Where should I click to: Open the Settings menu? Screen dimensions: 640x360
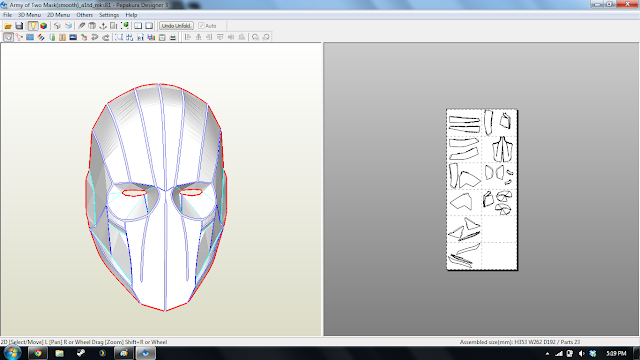109,15
